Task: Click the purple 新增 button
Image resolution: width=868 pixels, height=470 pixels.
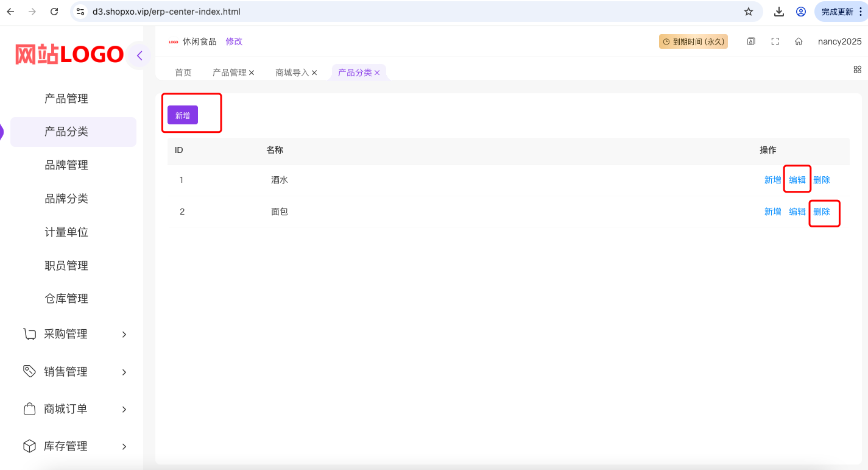Action: pos(183,115)
